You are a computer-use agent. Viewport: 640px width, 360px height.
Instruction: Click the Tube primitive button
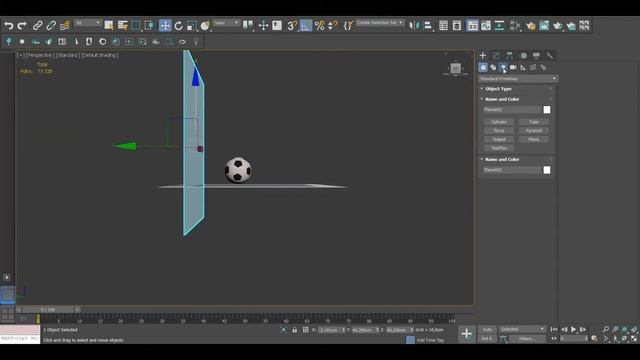[533, 122]
